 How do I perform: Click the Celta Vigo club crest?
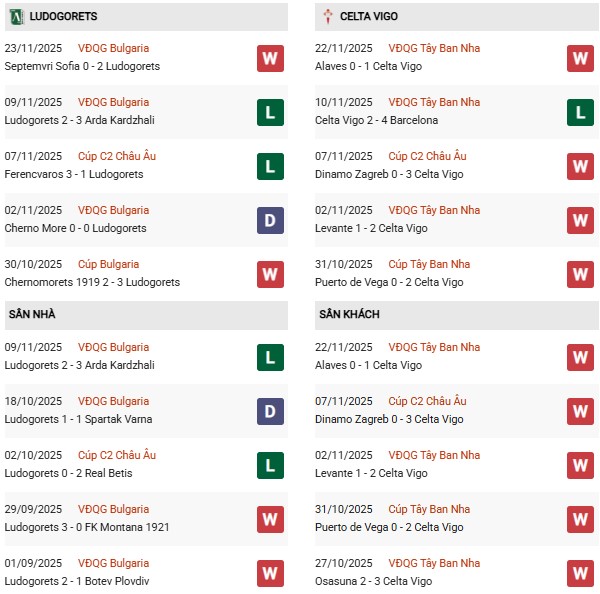pos(328,17)
